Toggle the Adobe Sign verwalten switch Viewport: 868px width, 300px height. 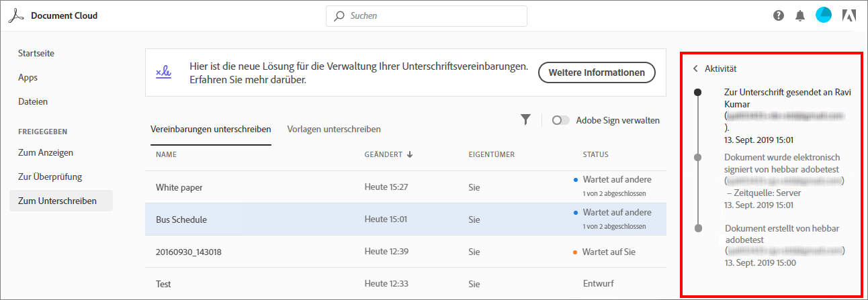560,121
